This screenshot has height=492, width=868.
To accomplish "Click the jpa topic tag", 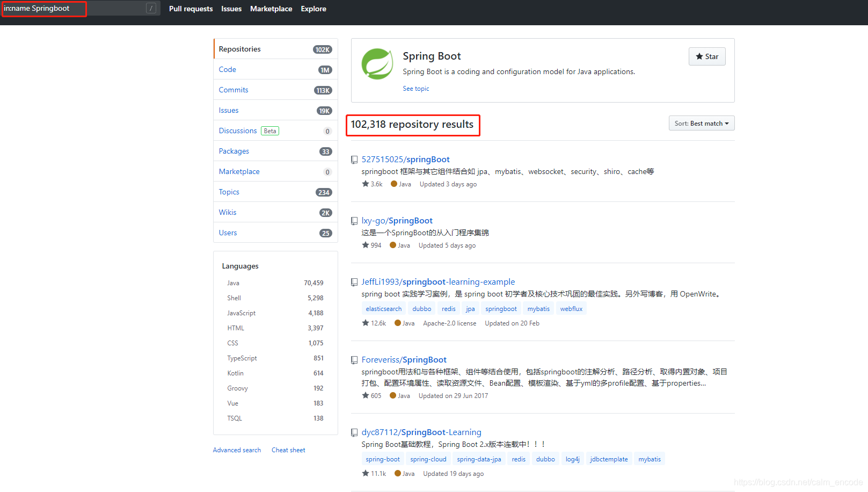I will [470, 309].
